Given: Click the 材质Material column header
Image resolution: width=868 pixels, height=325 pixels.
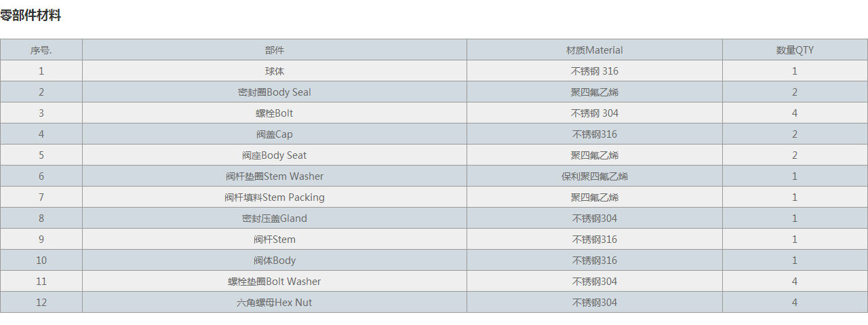Looking at the screenshot, I should (x=594, y=50).
